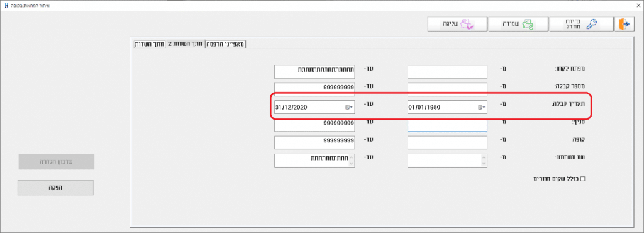Switch to the חתך השדות 2 tab
644x233 pixels.
click(186, 44)
